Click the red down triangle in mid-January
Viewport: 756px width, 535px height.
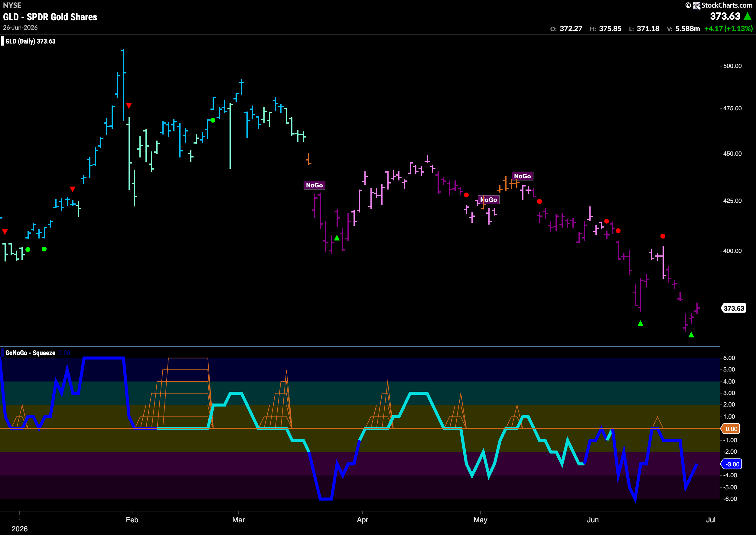(73, 189)
